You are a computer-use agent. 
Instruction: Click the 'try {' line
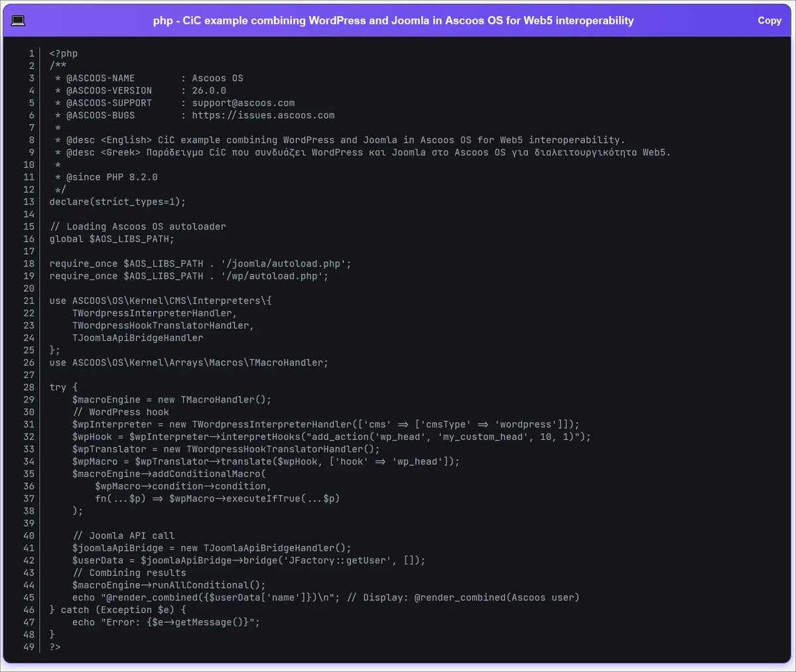(x=64, y=387)
